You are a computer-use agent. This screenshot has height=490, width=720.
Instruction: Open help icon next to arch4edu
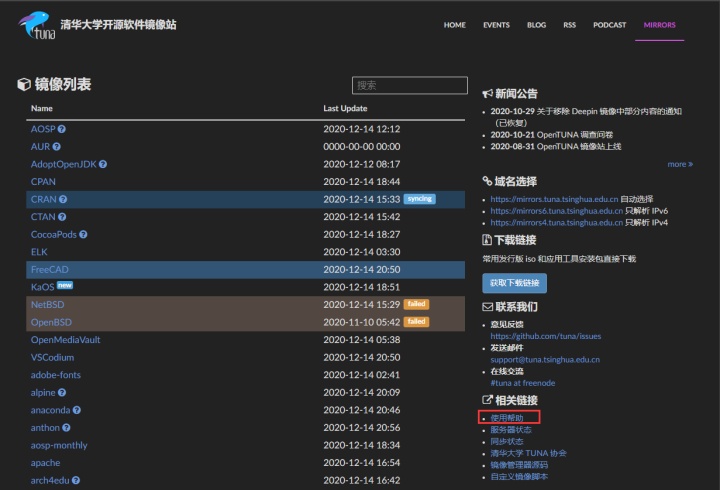click(x=76, y=480)
